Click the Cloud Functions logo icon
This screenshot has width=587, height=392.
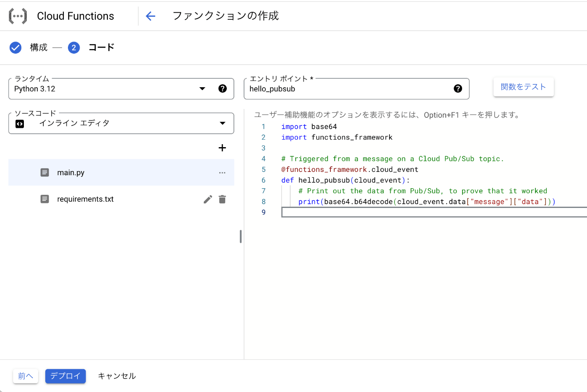click(x=18, y=16)
